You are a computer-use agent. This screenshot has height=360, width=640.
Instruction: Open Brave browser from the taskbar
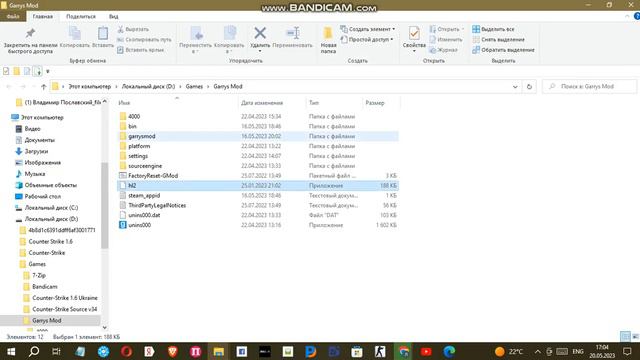pyautogui.click(x=172, y=351)
